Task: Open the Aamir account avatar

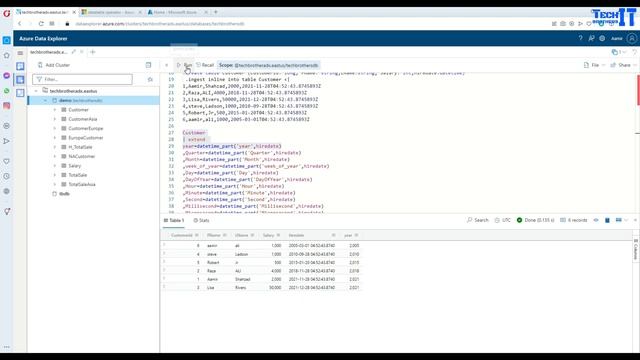Action: coord(632,38)
